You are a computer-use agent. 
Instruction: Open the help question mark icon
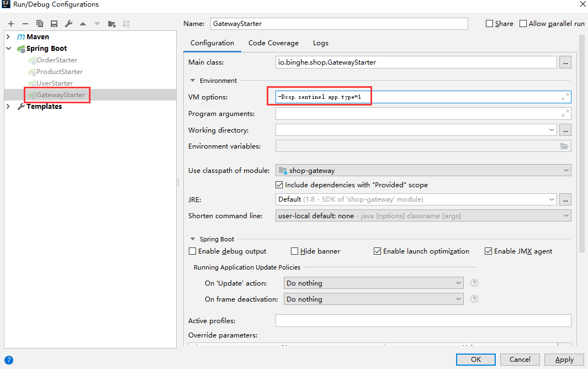point(9,360)
